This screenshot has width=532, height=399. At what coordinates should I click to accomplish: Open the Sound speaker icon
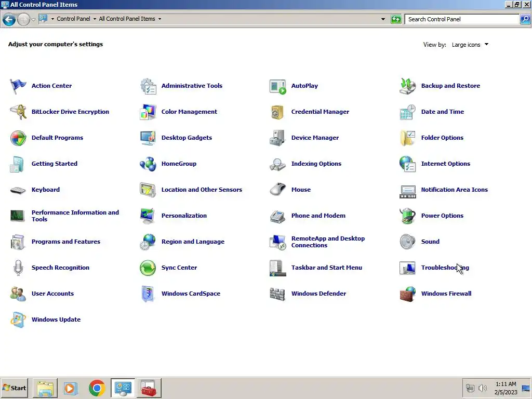point(407,242)
